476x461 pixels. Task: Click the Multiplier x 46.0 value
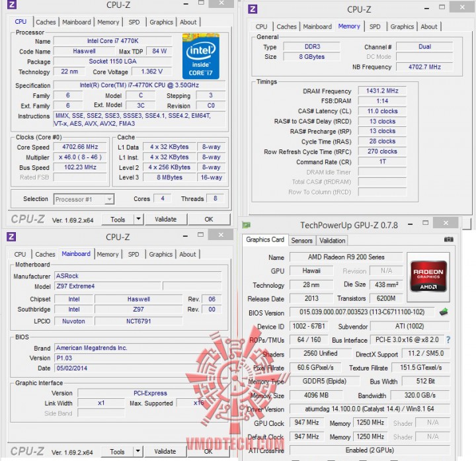coord(80,157)
